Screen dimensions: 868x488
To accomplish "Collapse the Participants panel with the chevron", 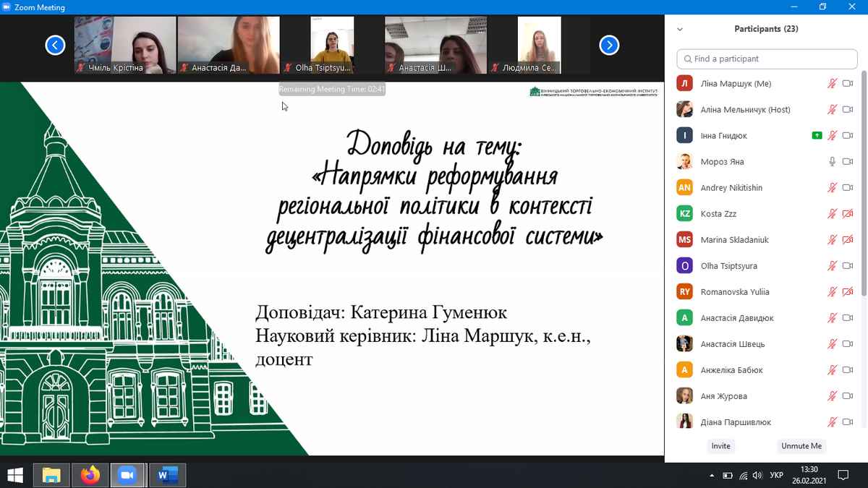I will pos(680,30).
